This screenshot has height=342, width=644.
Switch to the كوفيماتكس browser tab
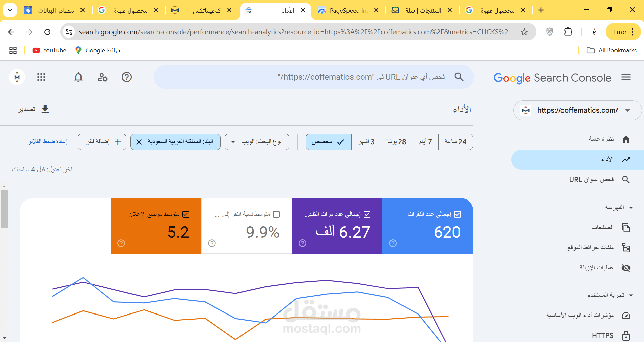pos(201,10)
